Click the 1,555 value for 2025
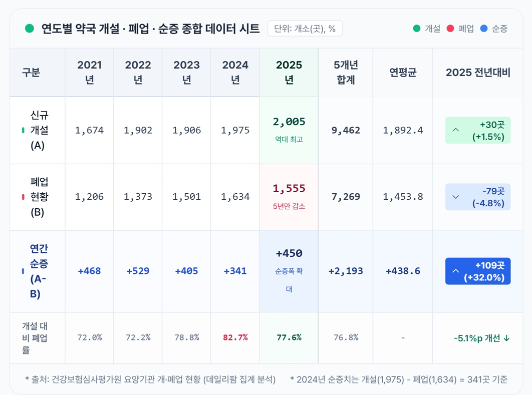 pos(289,188)
